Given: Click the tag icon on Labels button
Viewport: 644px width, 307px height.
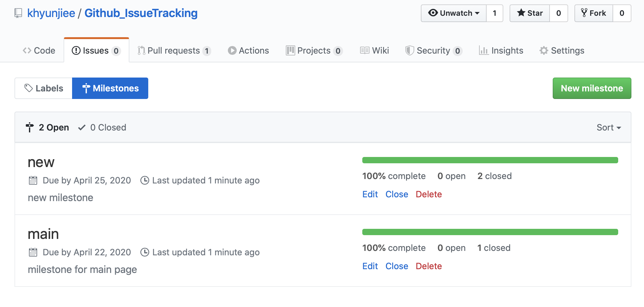Looking at the screenshot, I should click(29, 88).
